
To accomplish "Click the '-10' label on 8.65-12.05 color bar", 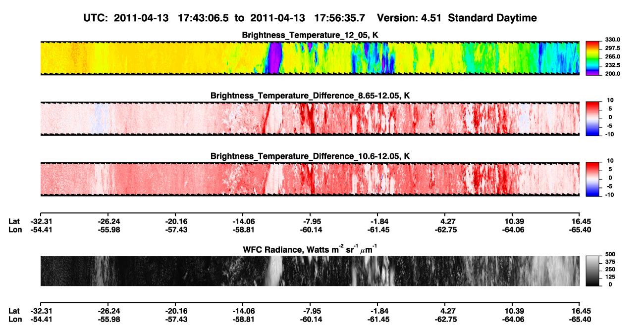I will click(610, 135).
